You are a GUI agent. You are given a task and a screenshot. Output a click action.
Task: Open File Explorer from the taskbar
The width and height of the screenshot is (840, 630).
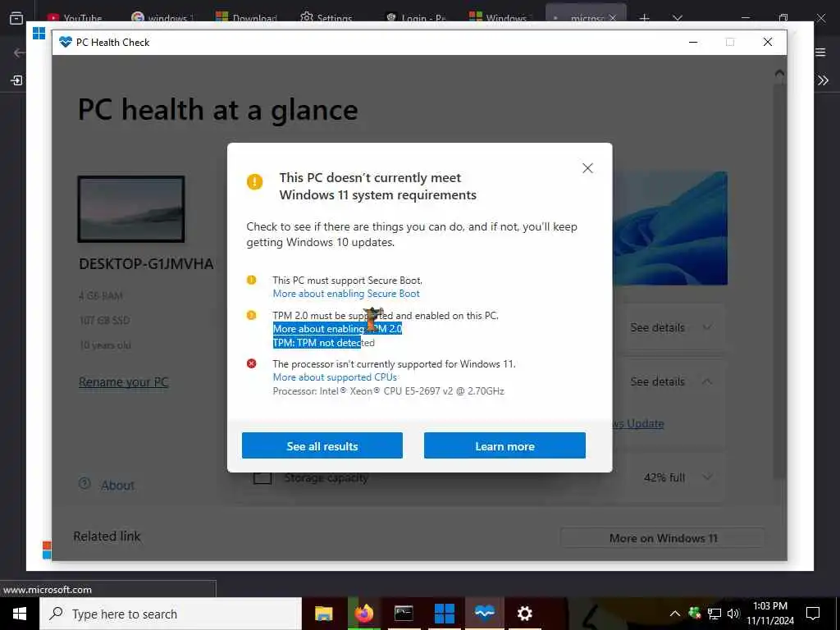coord(323,614)
